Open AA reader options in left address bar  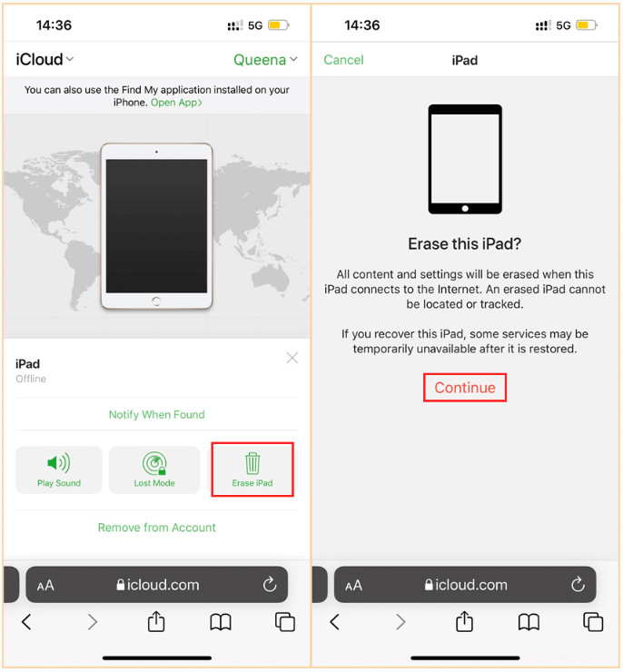click(45, 586)
